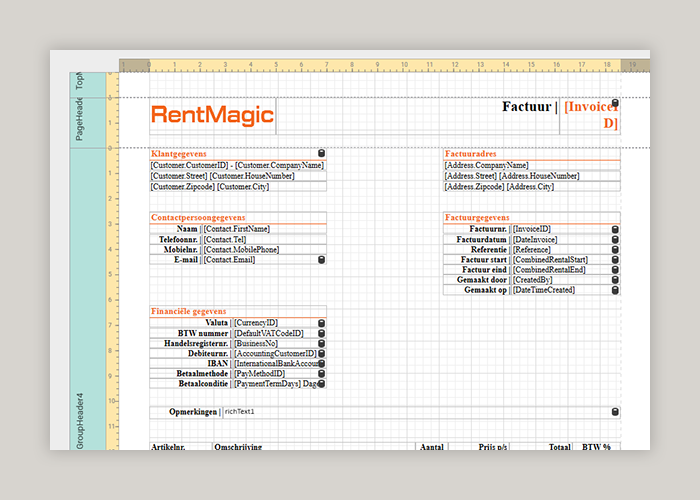The image size is (700, 500).
Task: Click database icon on Factuur eind row
Action: [x=615, y=270]
